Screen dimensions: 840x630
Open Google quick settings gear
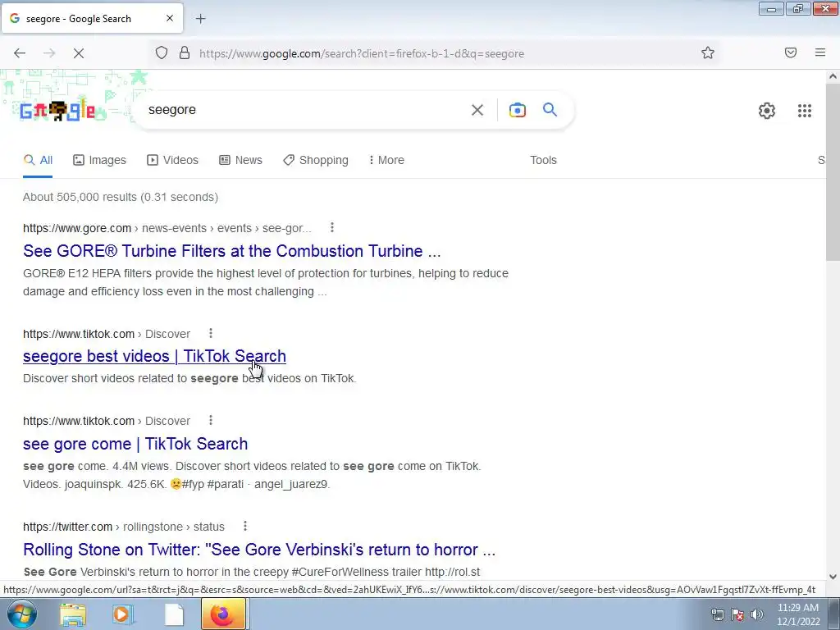(767, 111)
